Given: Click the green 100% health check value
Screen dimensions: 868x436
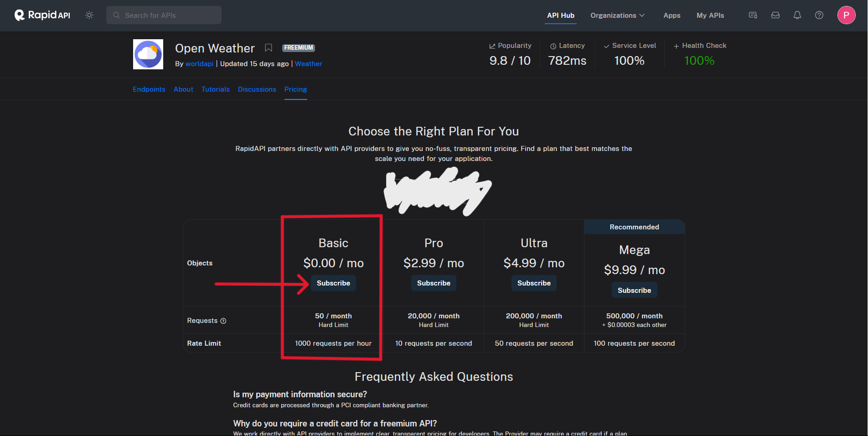Looking at the screenshot, I should point(699,61).
